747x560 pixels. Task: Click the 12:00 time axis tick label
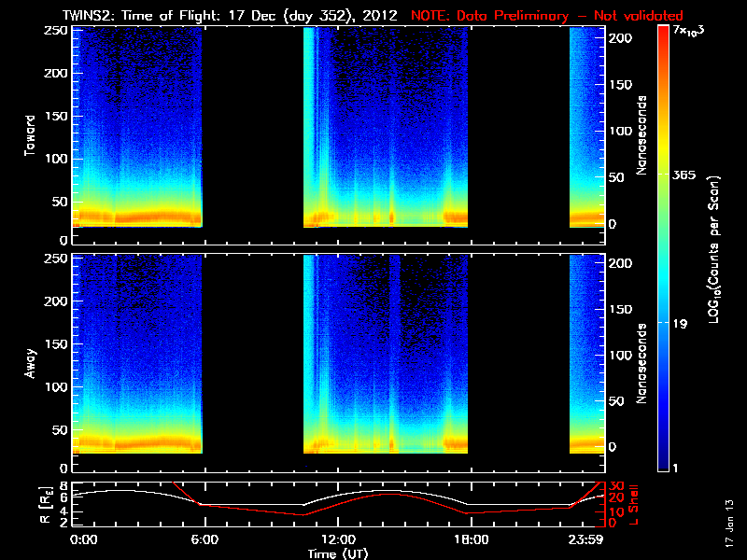[337, 540]
